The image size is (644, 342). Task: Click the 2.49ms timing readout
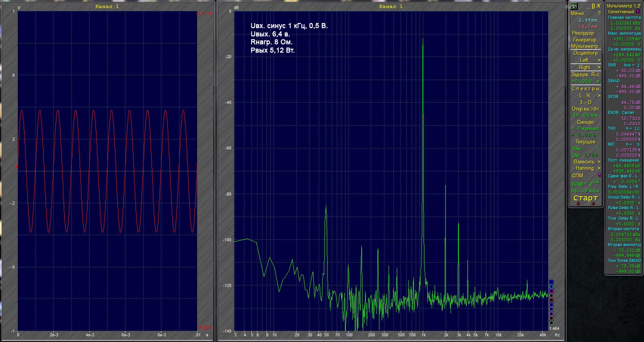pos(588,20)
